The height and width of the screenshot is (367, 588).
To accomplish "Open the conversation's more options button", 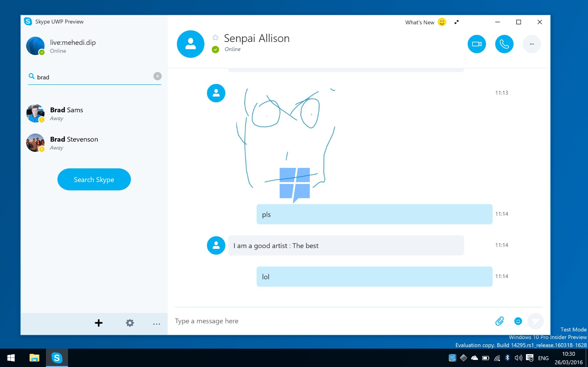I will pyautogui.click(x=532, y=44).
